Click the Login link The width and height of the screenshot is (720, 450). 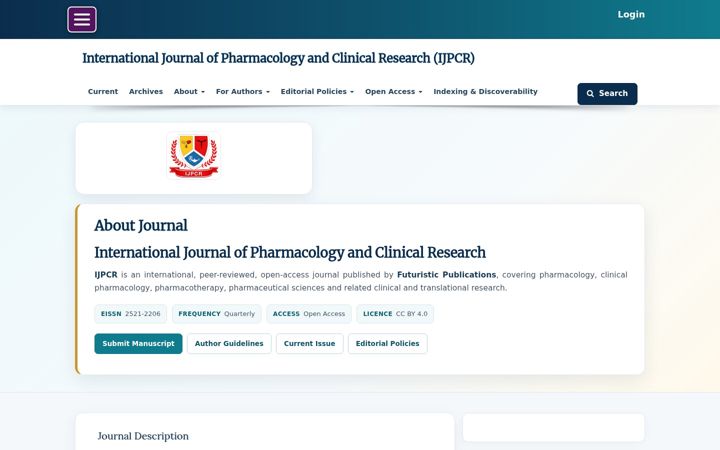(x=631, y=14)
